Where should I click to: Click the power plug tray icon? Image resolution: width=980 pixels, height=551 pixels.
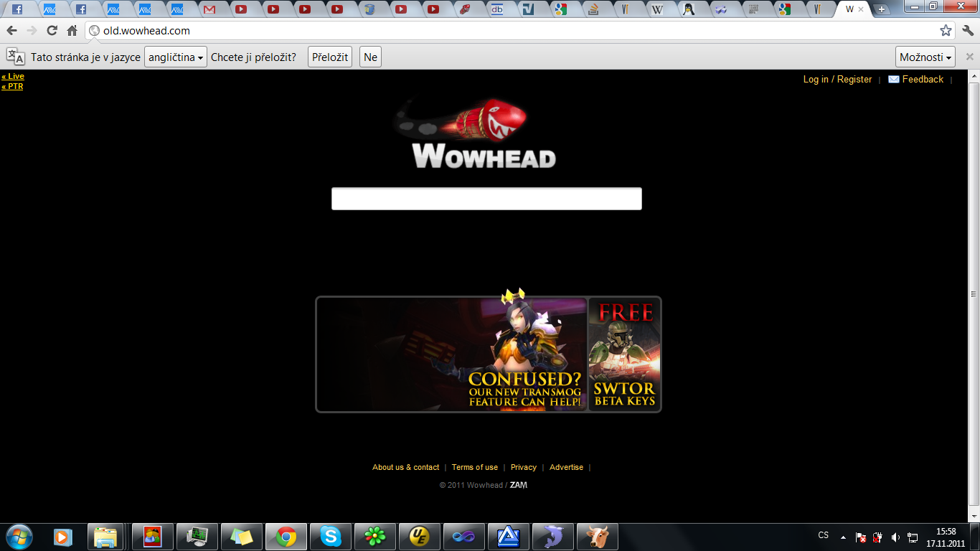[x=878, y=537]
